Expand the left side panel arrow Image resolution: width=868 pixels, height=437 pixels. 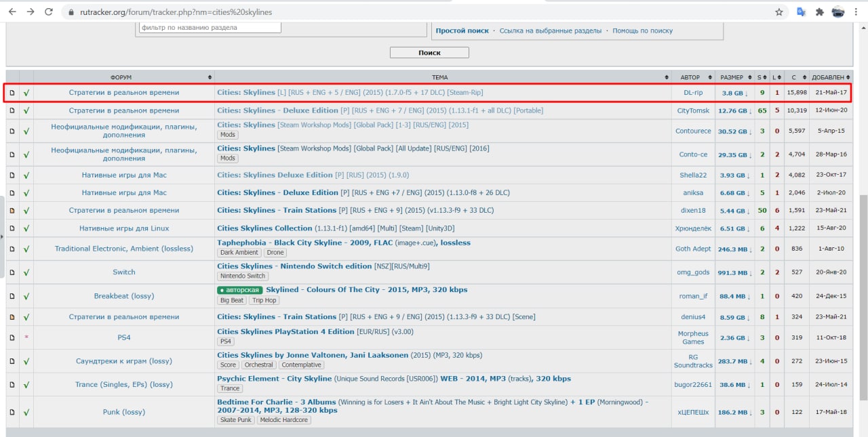[2, 236]
